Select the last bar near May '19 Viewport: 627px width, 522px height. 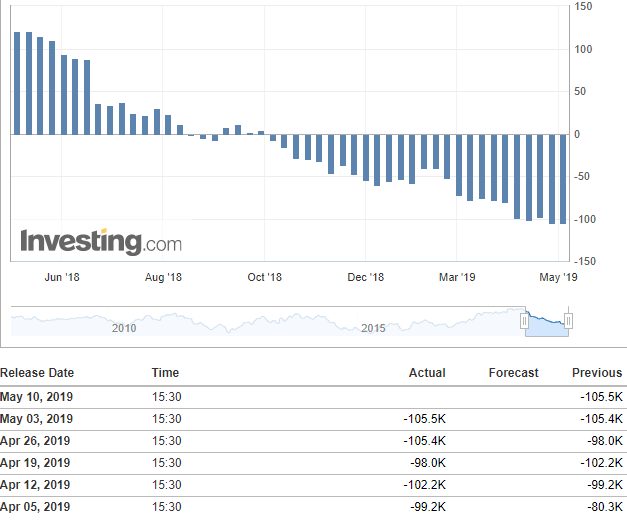point(564,179)
